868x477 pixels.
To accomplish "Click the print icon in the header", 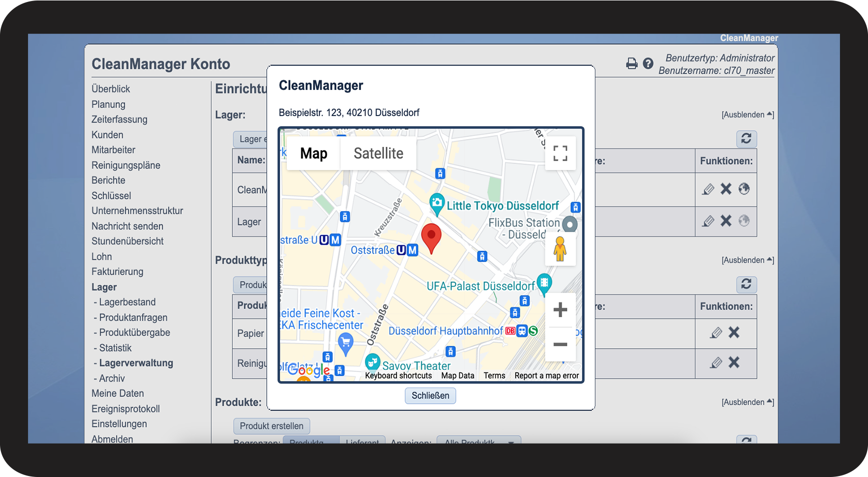I will tap(632, 63).
